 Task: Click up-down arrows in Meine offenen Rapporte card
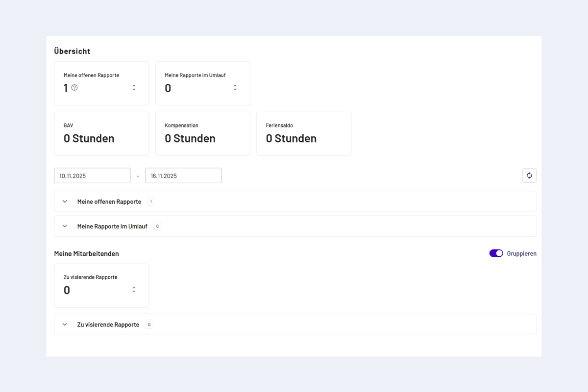pos(134,88)
